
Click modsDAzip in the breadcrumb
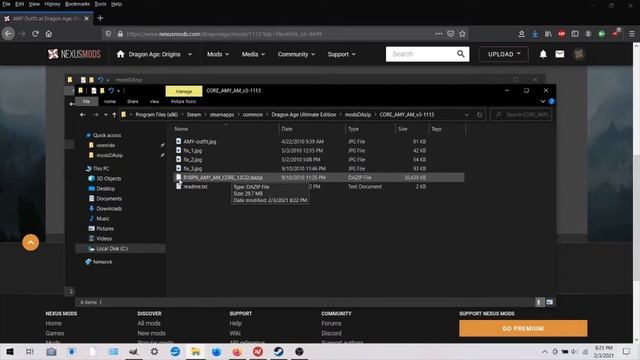click(358, 115)
